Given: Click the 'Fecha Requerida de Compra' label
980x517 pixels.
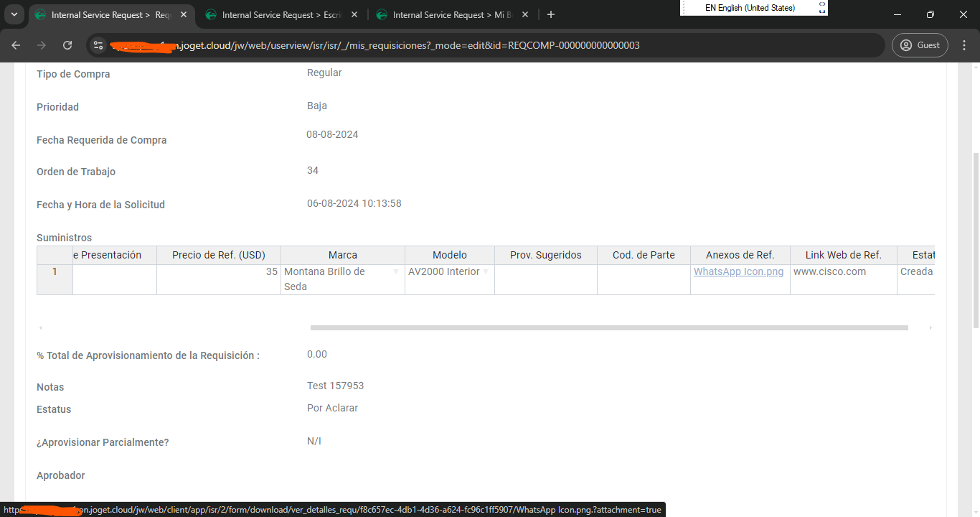Looking at the screenshot, I should point(102,140).
